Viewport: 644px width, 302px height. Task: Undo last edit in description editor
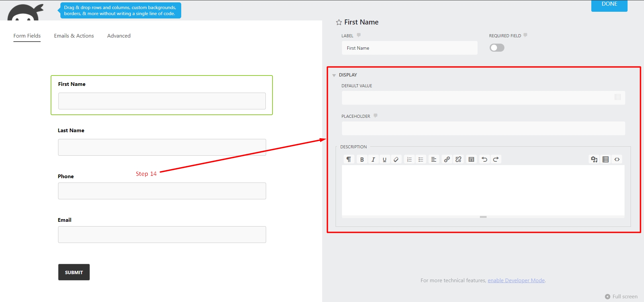point(484,159)
